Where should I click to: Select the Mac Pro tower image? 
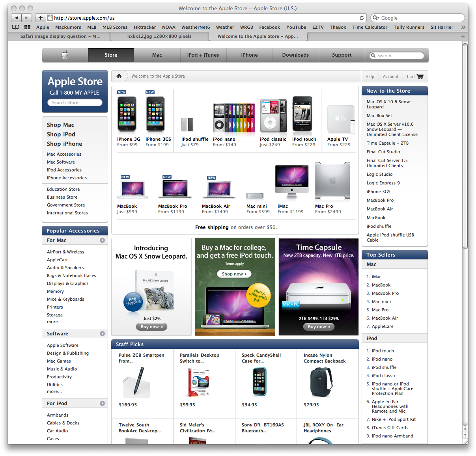click(332, 181)
